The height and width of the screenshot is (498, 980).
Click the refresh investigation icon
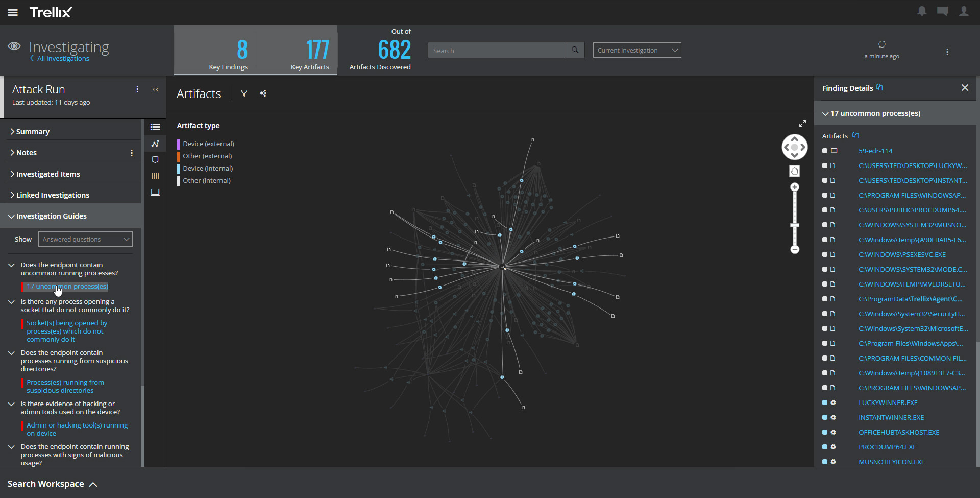881,44
